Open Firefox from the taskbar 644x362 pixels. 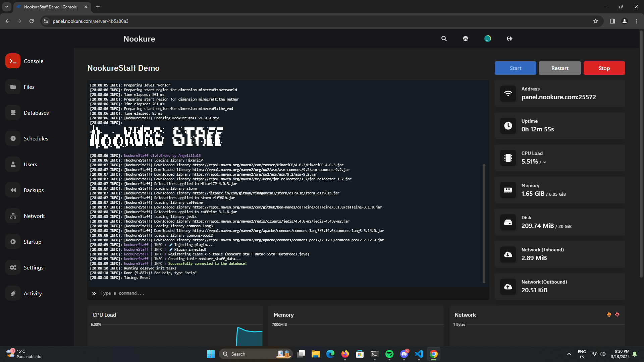345,354
